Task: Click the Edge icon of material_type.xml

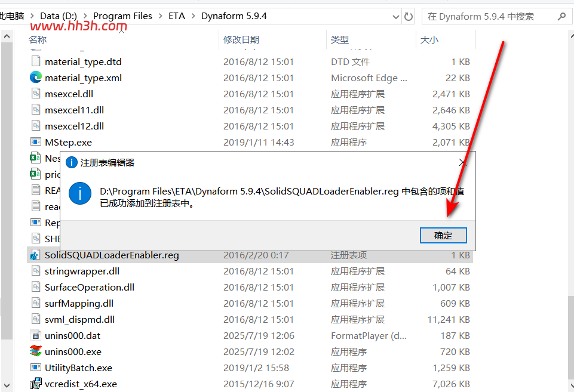Action: 35,78
